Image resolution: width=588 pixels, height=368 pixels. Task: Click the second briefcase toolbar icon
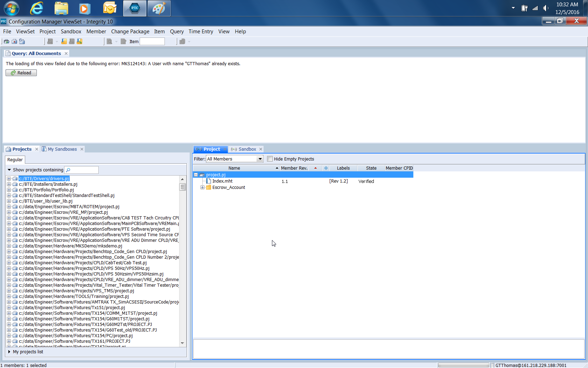(14, 41)
